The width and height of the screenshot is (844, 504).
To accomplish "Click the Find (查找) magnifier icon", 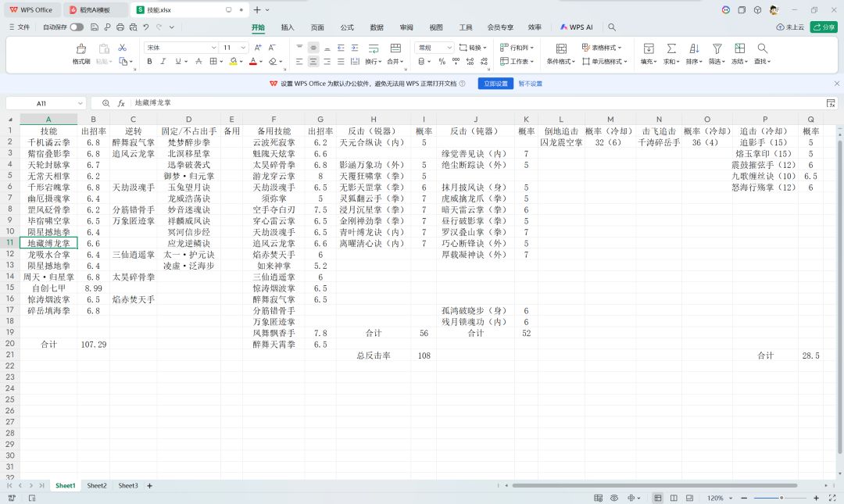I will pyautogui.click(x=762, y=48).
